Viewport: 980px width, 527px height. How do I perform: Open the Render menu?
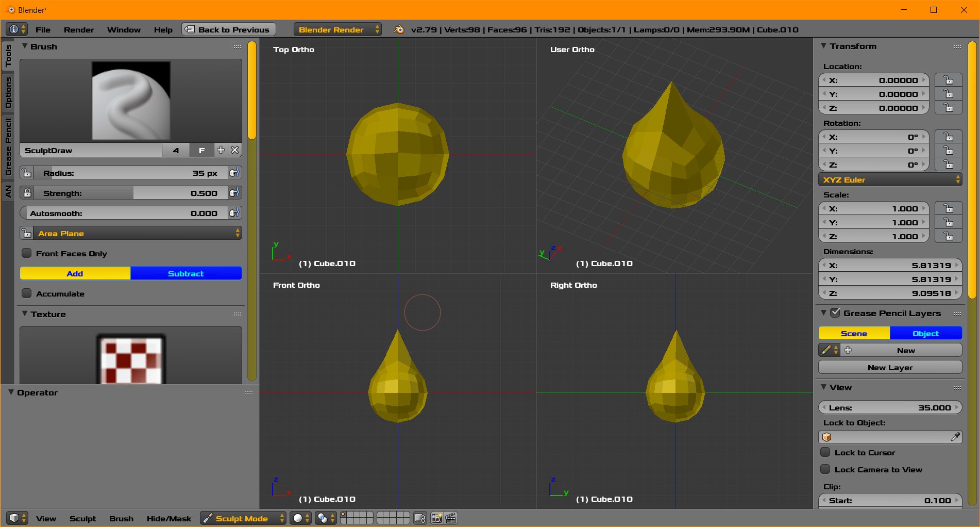(78, 29)
